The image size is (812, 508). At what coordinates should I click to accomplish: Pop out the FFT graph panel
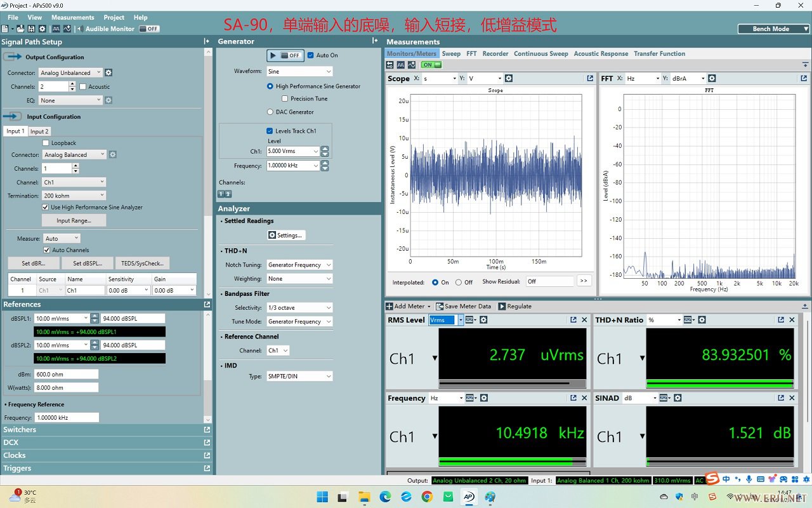(x=803, y=78)
